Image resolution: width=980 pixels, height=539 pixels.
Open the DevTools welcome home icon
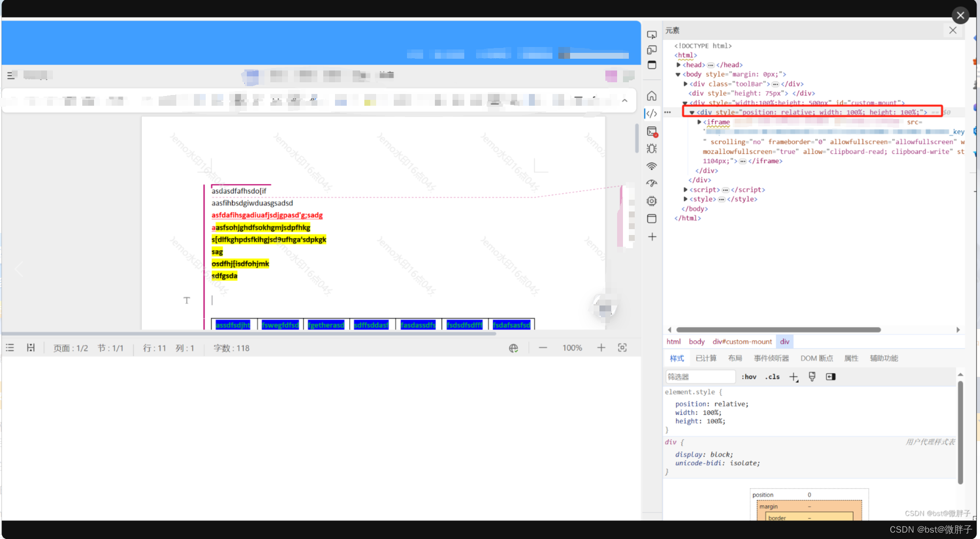coord(652,96)
